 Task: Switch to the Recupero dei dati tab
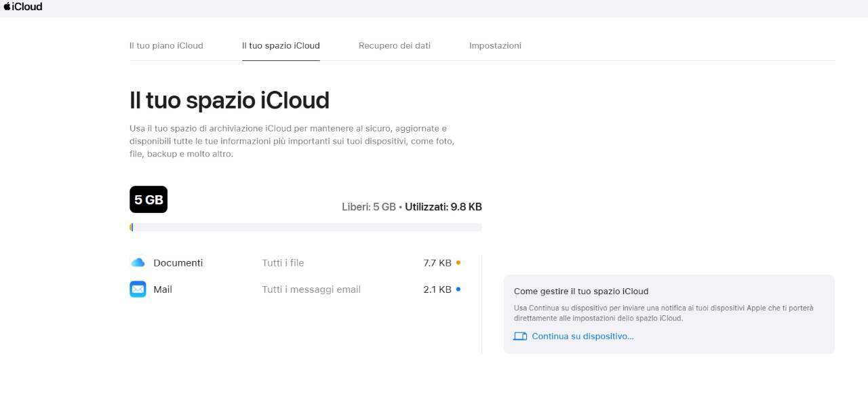395,45
